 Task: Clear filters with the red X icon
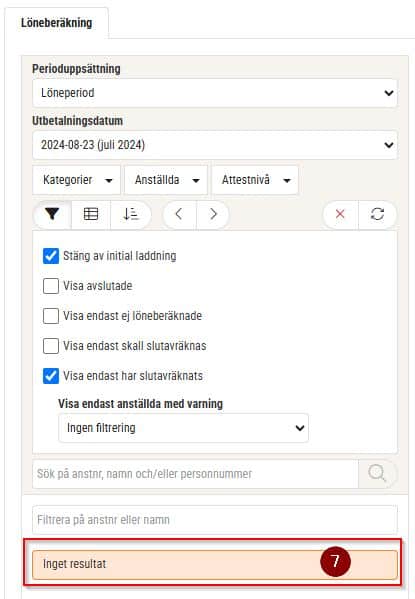point(340,214)
